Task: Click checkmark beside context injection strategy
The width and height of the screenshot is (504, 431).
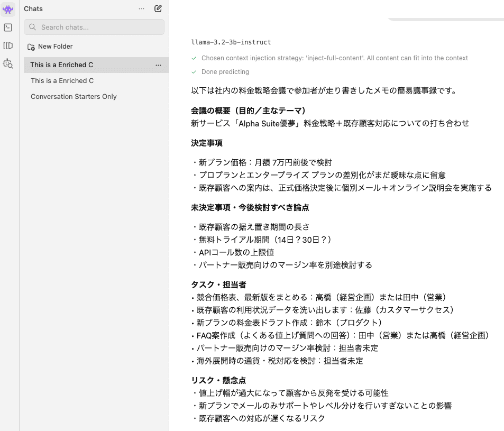Action: 194,58
